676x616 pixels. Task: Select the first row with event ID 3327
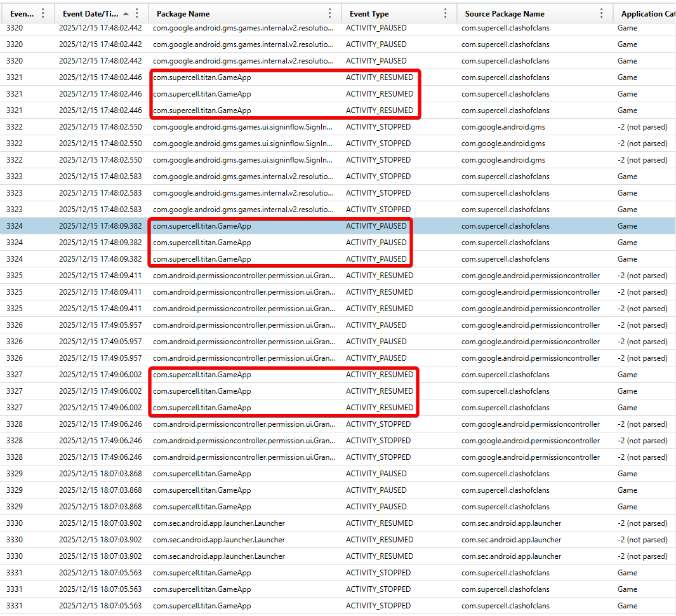338,375
